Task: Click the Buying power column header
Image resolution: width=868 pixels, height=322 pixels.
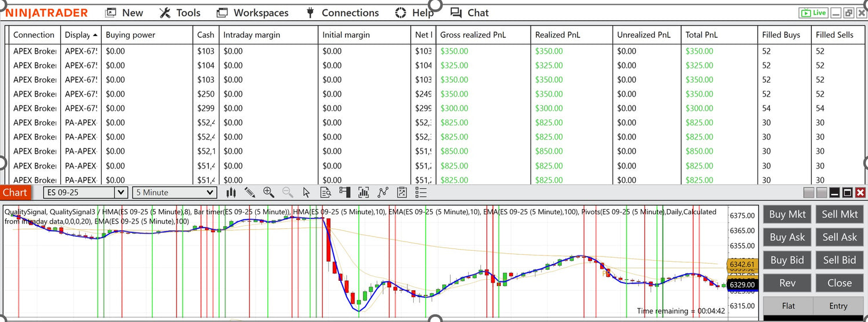Action: [147, 35]
